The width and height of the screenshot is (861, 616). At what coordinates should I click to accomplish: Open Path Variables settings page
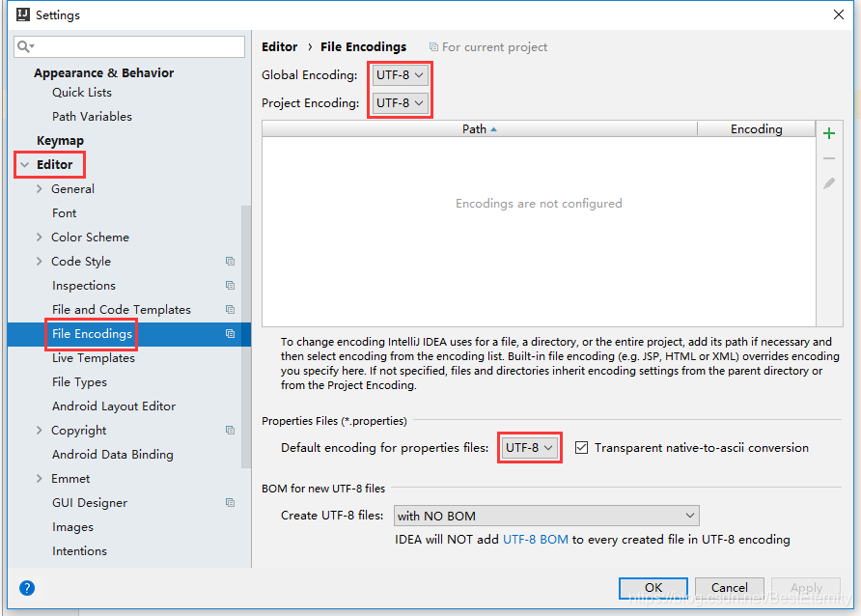(93, 117)
